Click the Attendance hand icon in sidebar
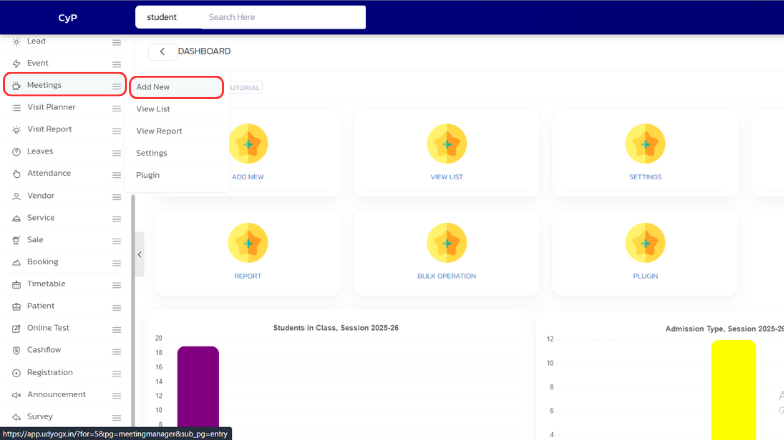Viewport: 784px width, 440px height. coord(17,174)
